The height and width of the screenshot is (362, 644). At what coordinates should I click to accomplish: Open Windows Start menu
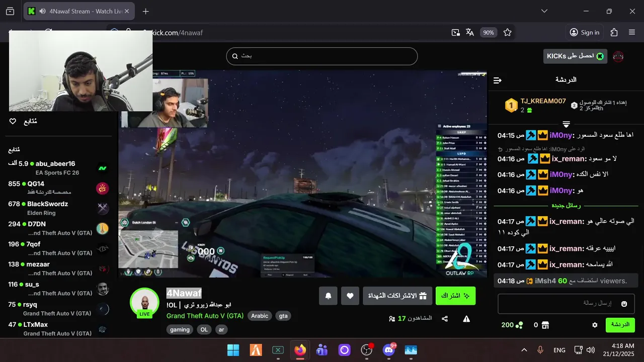233,350
